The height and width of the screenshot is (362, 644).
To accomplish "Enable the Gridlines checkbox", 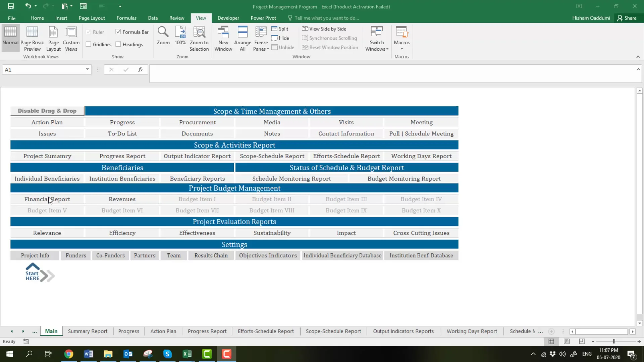I will pyautogui.click(x=89, y=44).
